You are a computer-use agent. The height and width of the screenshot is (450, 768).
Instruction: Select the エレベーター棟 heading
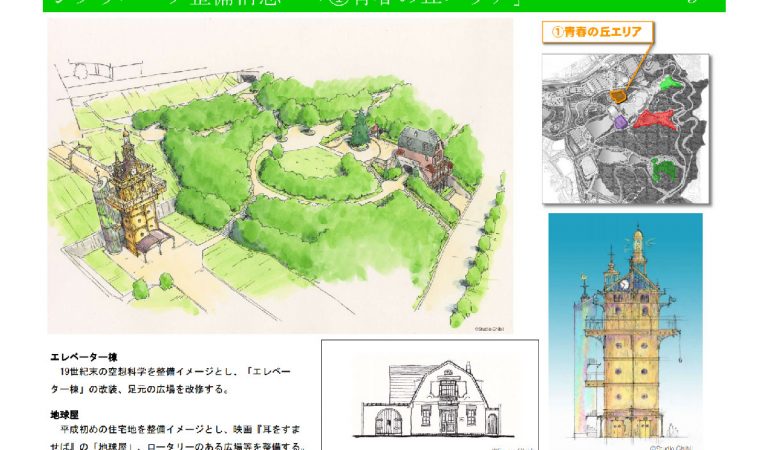[84, 357]
